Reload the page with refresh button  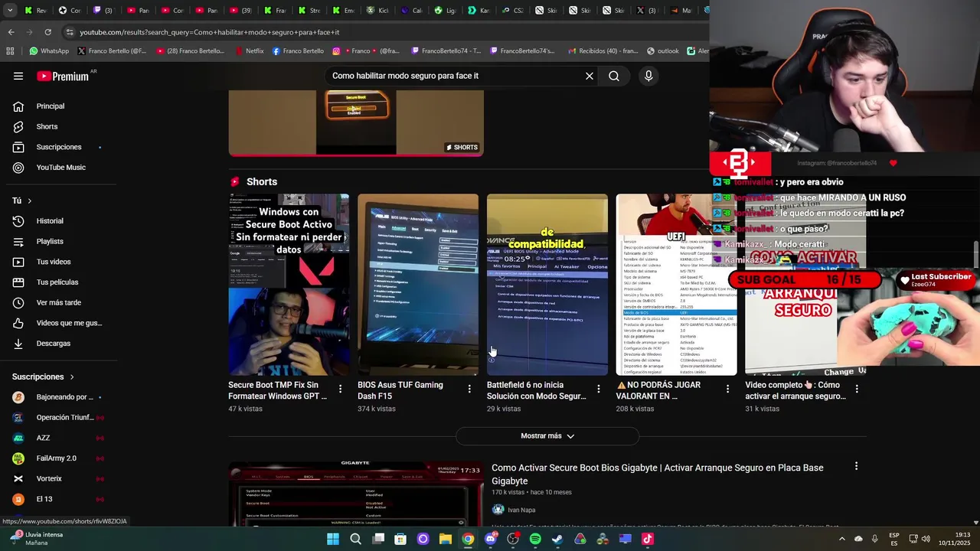tap(47, 32)
